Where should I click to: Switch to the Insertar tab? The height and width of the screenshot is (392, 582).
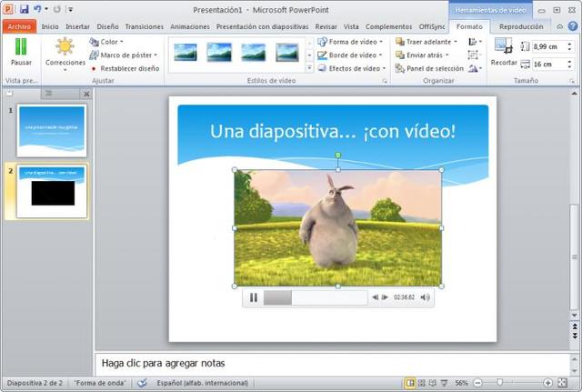[77, 26]
